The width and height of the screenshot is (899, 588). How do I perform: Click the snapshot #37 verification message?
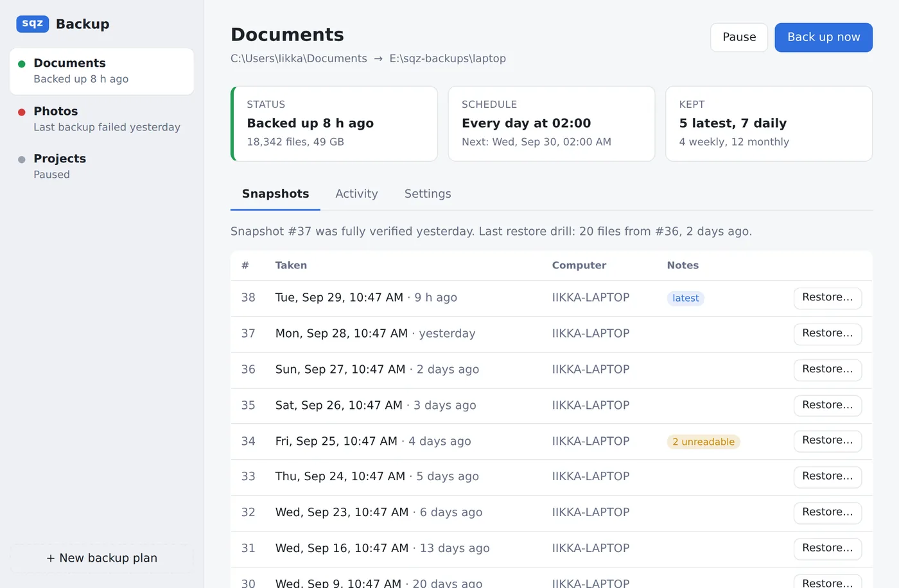(491, 231)
